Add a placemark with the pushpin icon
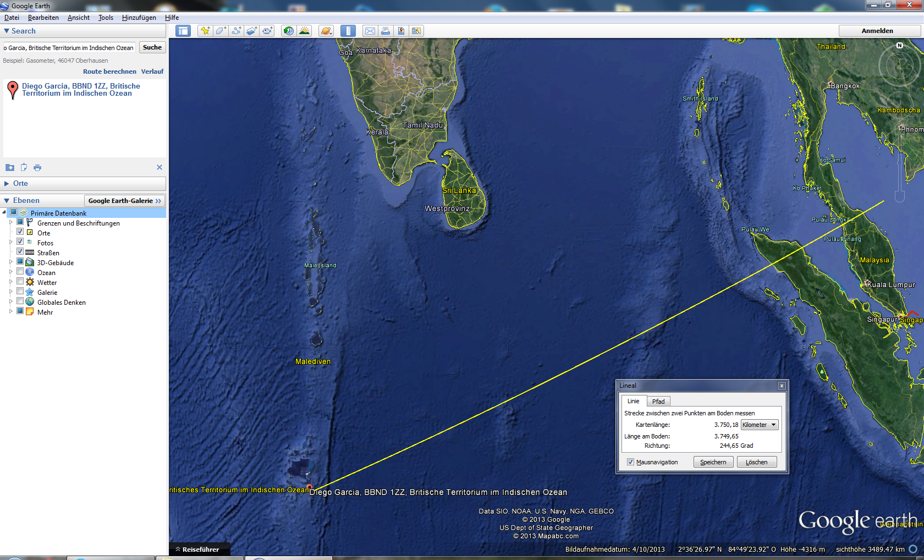 (205, 31)
